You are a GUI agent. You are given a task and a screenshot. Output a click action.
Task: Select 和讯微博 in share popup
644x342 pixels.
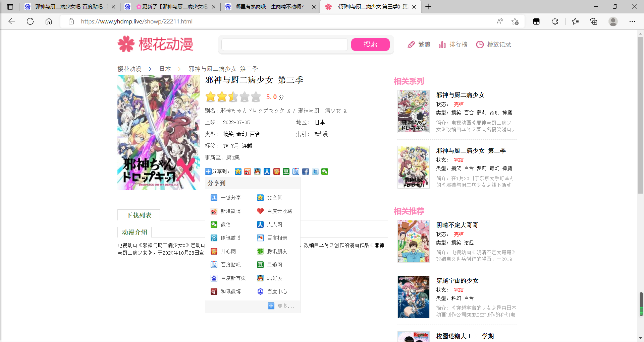(226, 291)
